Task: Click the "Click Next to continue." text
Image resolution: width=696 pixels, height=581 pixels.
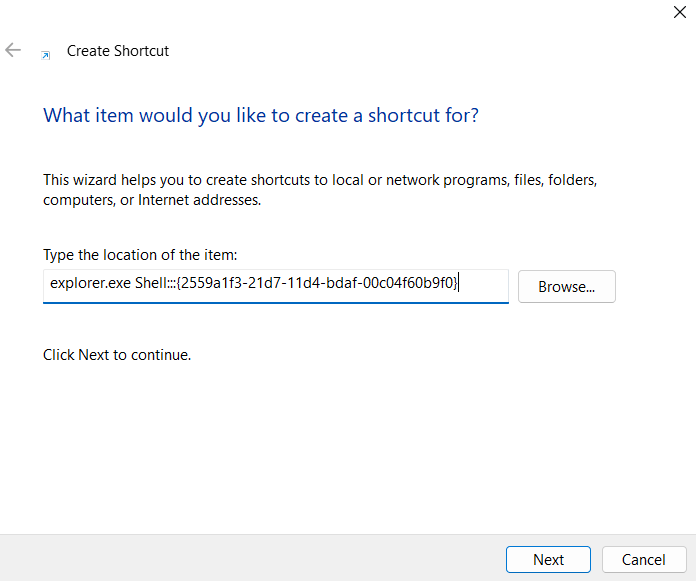Action: coord(117,355)
